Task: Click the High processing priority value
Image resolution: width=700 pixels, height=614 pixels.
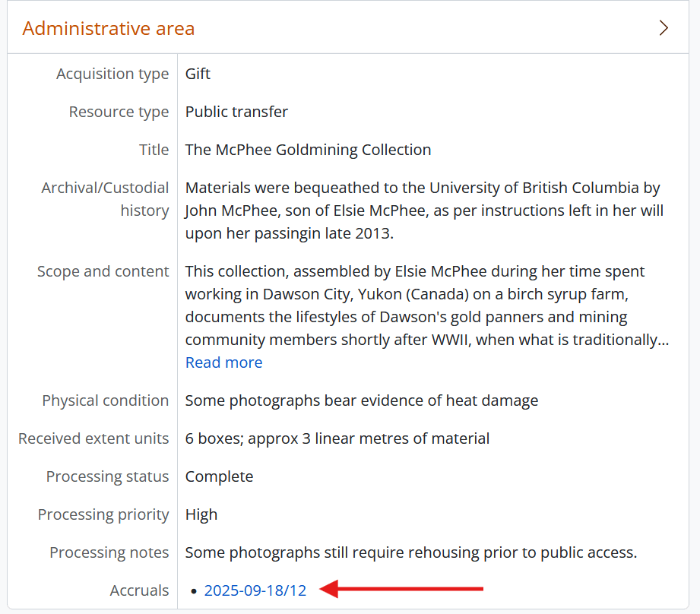Action: [x=201, y=514]
